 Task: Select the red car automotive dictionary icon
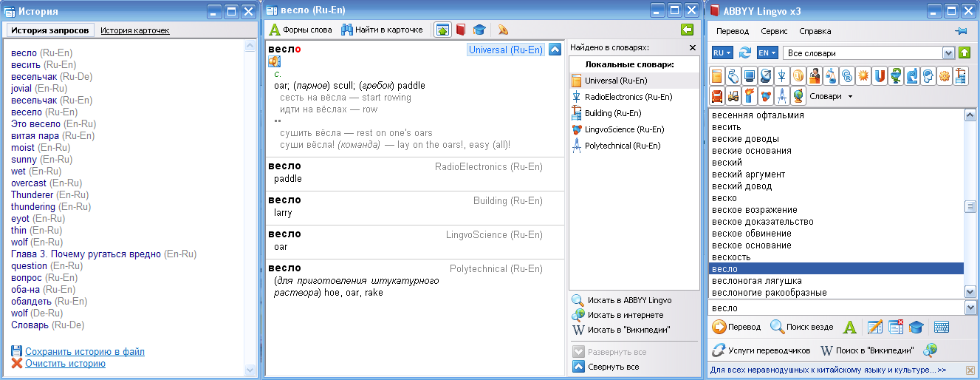click(x=717, y=95)
